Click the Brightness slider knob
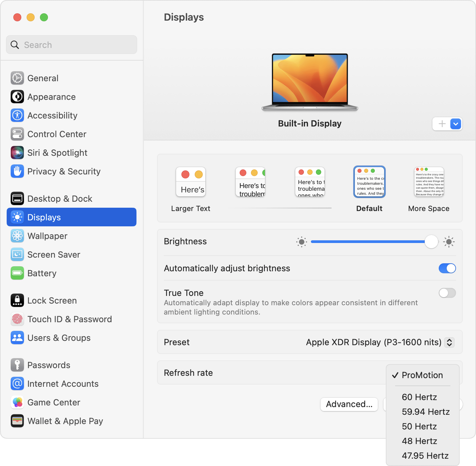The image size is (476, 466). click(431, 242)
